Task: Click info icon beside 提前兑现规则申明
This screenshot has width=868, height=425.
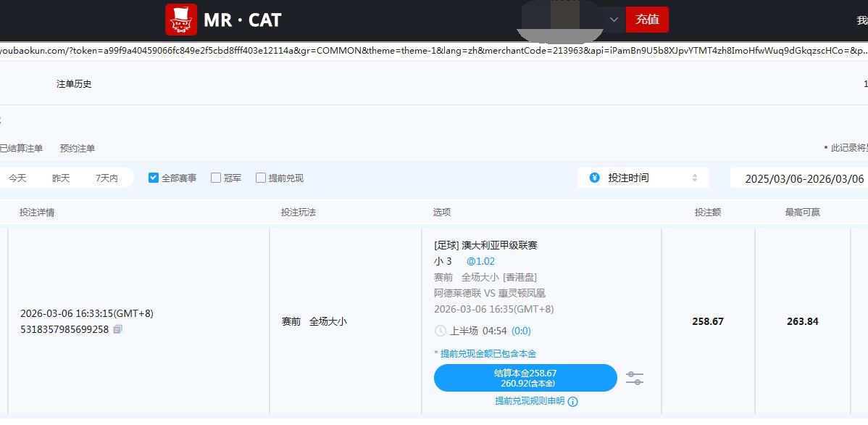Action: (x=573, y=402)
